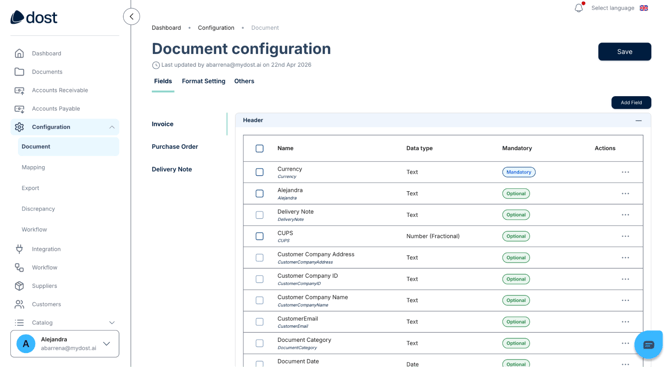
Task: Click the Number (Fractional) data type cell
Action: click(433, 236)
